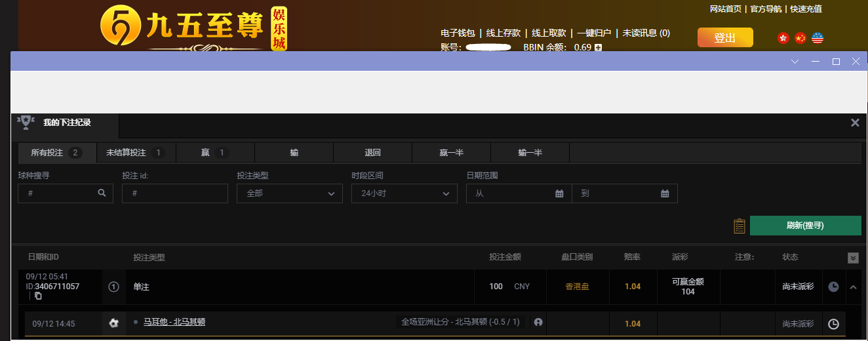Image resolution: width=868 pixels, height=341 pixels.
Task: Collapse the 单注 bet row with chevron
Action: tap(853, 287)
